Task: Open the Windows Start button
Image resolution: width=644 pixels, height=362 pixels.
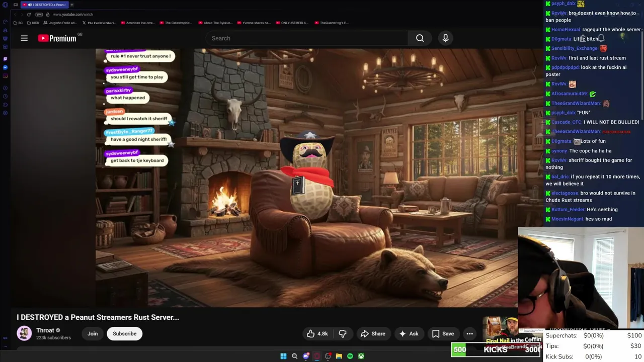Action: point(283,356)
